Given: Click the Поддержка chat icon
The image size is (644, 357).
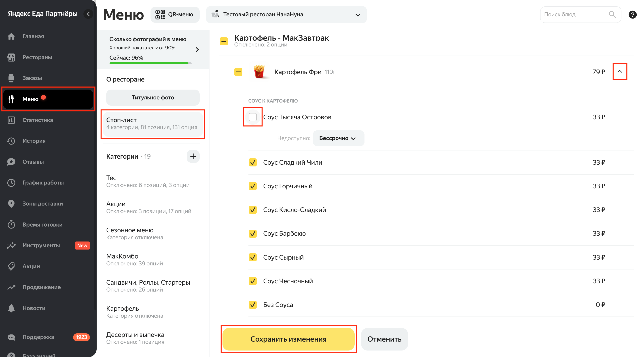Looking at the screenshot, I should [x=11, y=337].
